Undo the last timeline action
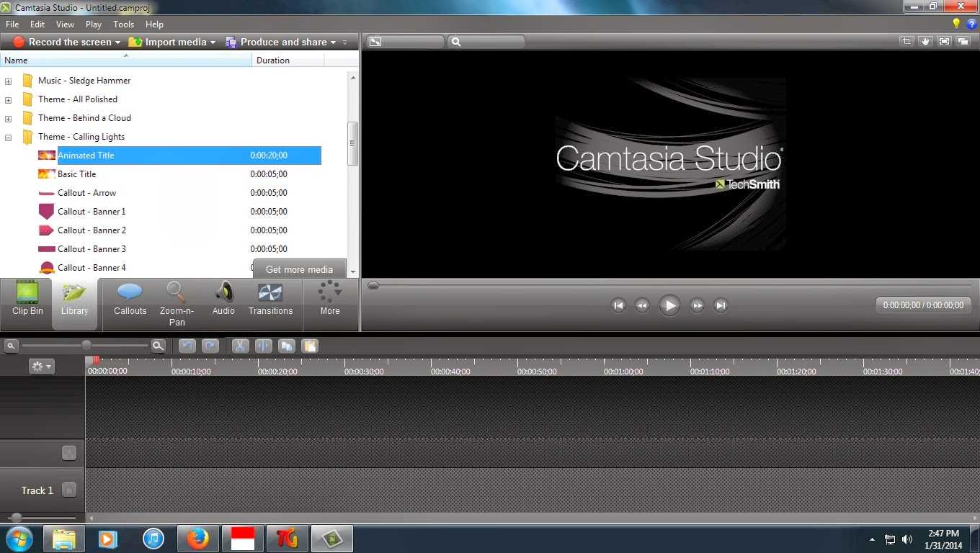The height and width of the screenshot is (553, 980). point(187,346)
